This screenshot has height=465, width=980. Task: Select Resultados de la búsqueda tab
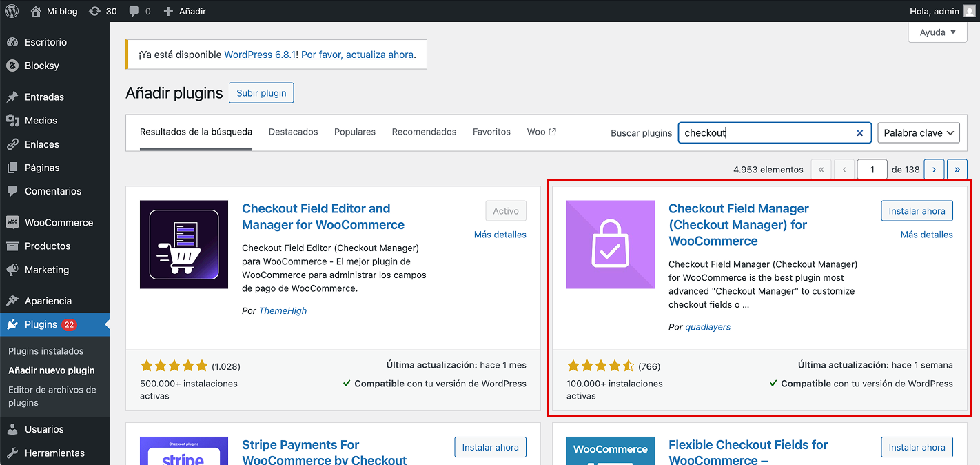196,132
